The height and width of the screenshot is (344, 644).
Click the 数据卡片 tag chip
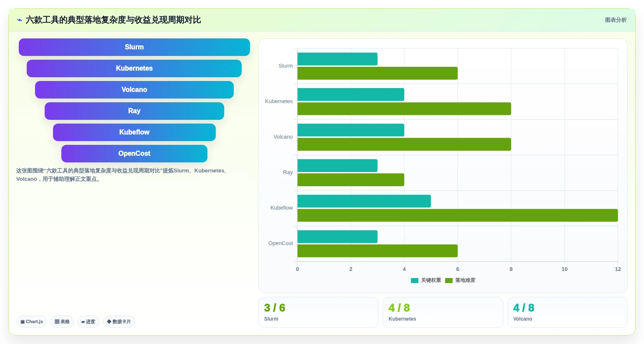[119, 322]
